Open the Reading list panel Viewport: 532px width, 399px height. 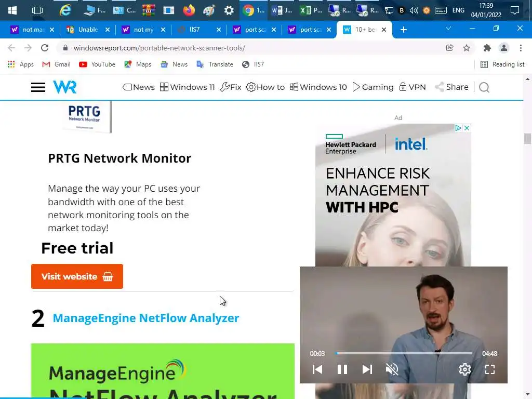click(x=502, y=64)
